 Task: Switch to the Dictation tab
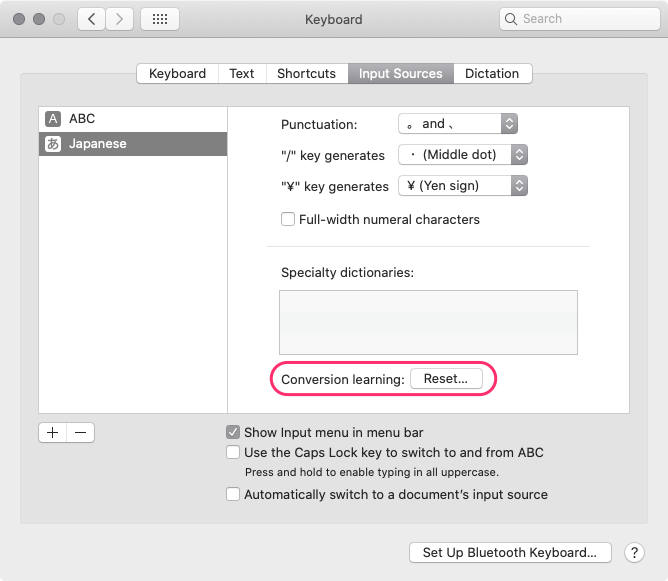point(492,73)
